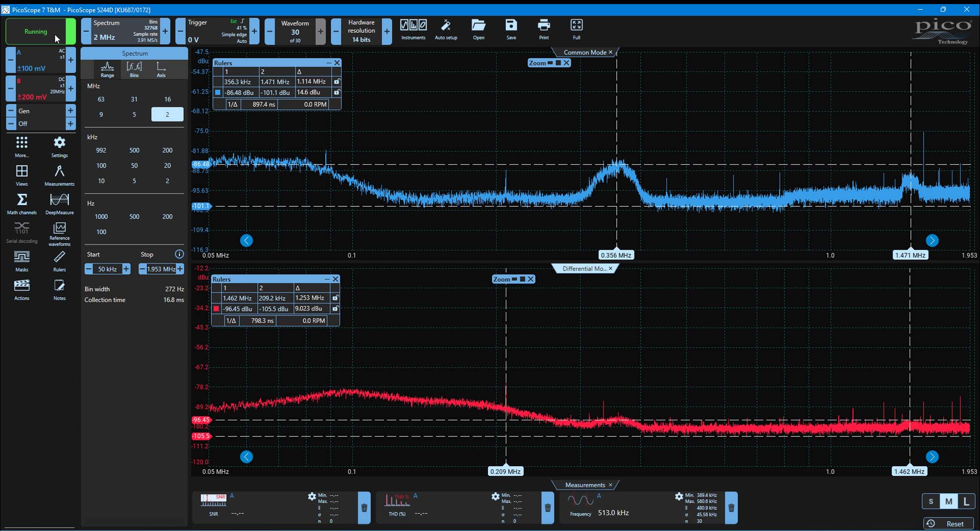Decrease stop frequency 1.953 MHz
This screenshot has width=980, height=531.
142,269
